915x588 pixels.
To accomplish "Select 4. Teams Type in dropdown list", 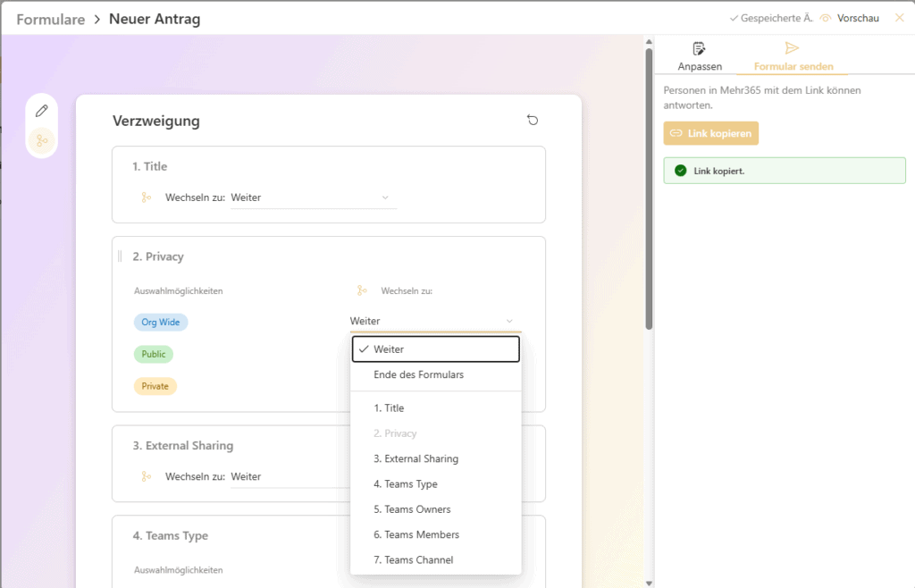I will (435, 483).
